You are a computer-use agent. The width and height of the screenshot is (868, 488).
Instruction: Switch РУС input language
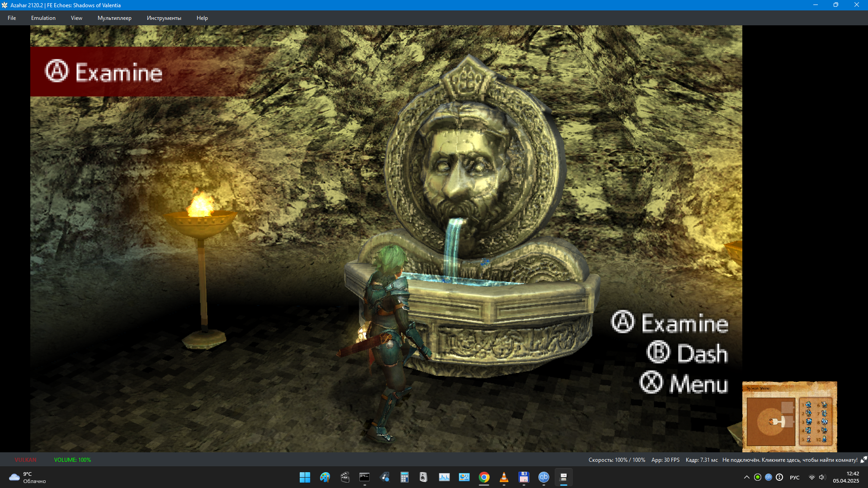click(794, 477)
